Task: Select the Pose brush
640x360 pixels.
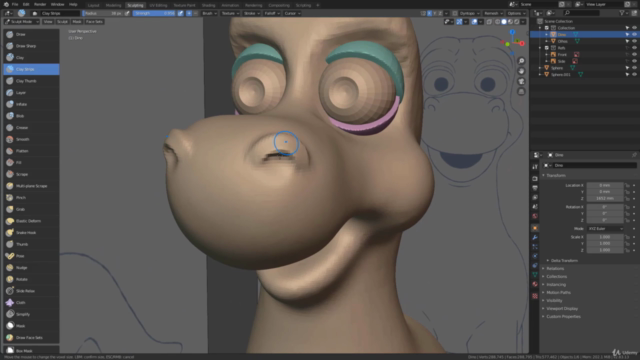Action: point(31,256)
